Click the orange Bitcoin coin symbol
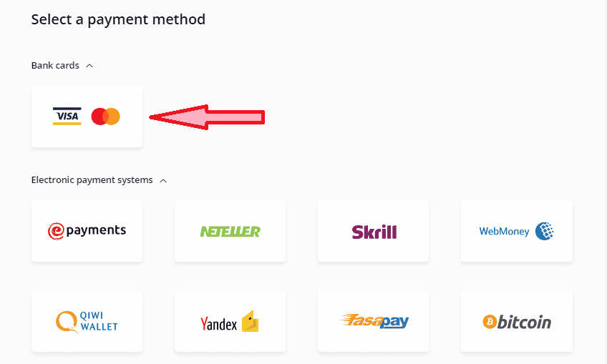 490,321
